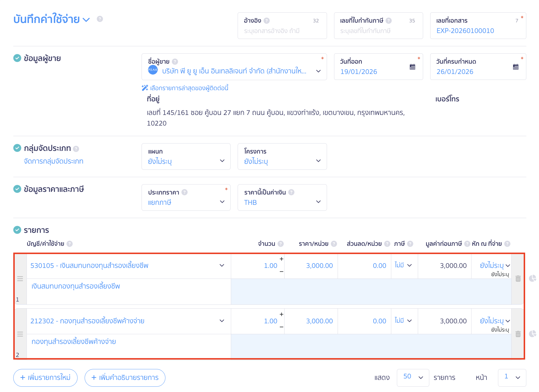539x392 pixels.
Task: Increase quantity of row 1 with plus
Action: (282, 259)
